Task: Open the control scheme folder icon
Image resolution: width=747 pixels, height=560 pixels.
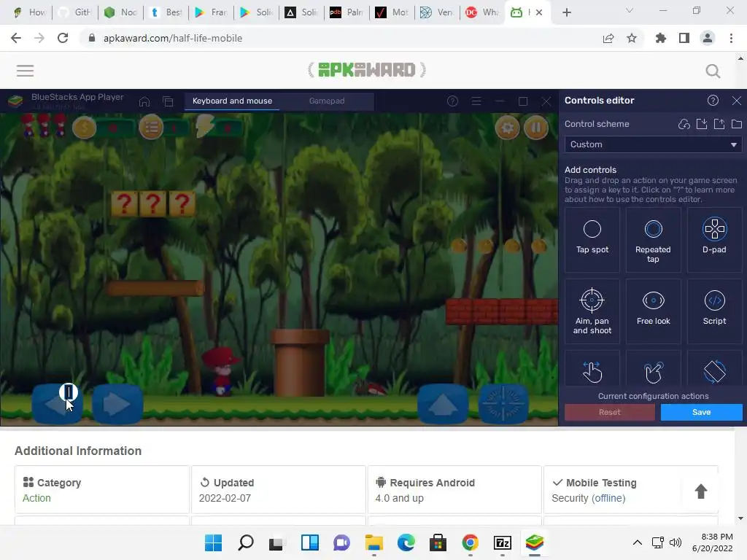Action: pos(737,124)
